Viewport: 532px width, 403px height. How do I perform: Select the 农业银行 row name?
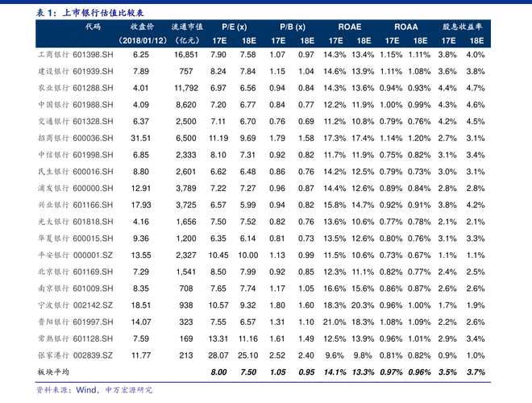click(54, 88)
